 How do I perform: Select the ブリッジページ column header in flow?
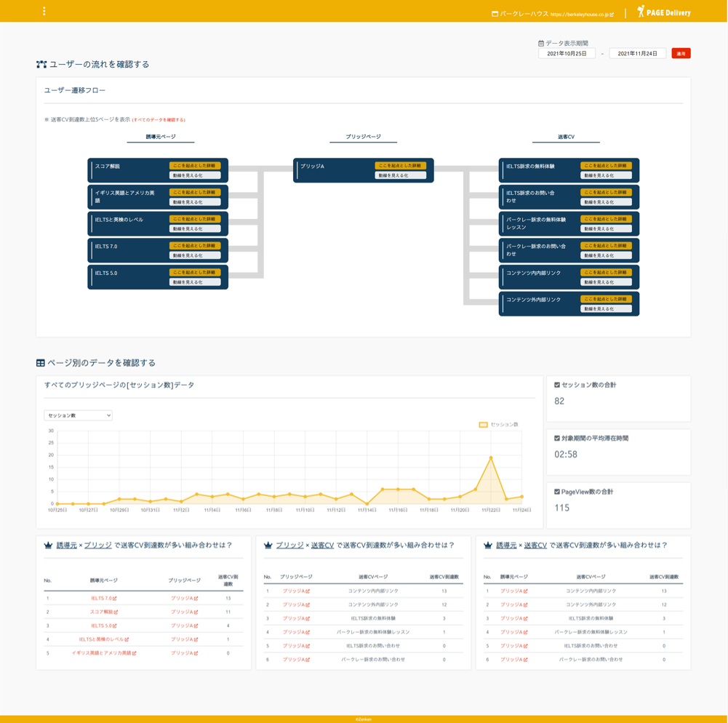[363, 137]
